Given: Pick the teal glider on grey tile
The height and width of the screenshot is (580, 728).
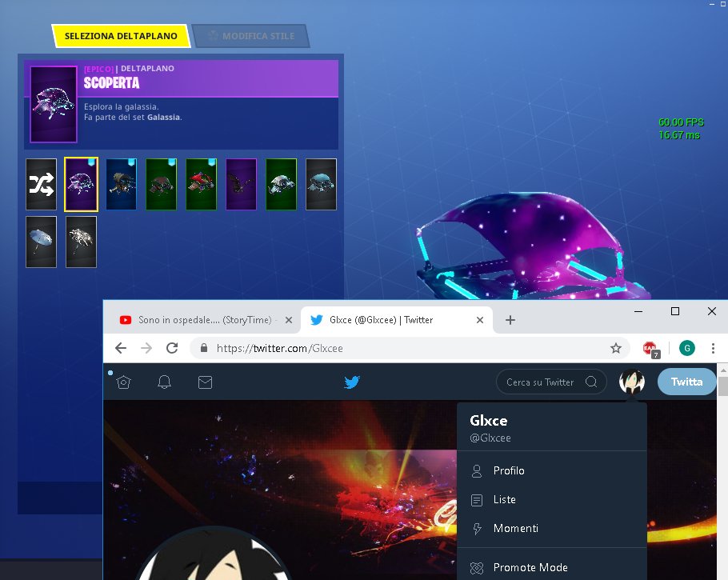Looking at the screenshot, I should [x=321, y=184].
